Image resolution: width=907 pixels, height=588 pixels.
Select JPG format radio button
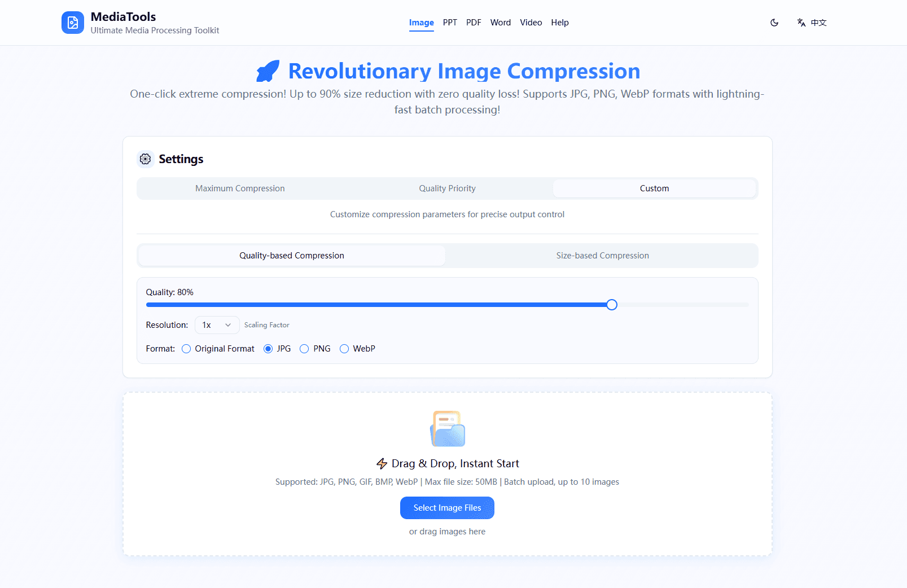pyautogui.click(x=268, y=349)
